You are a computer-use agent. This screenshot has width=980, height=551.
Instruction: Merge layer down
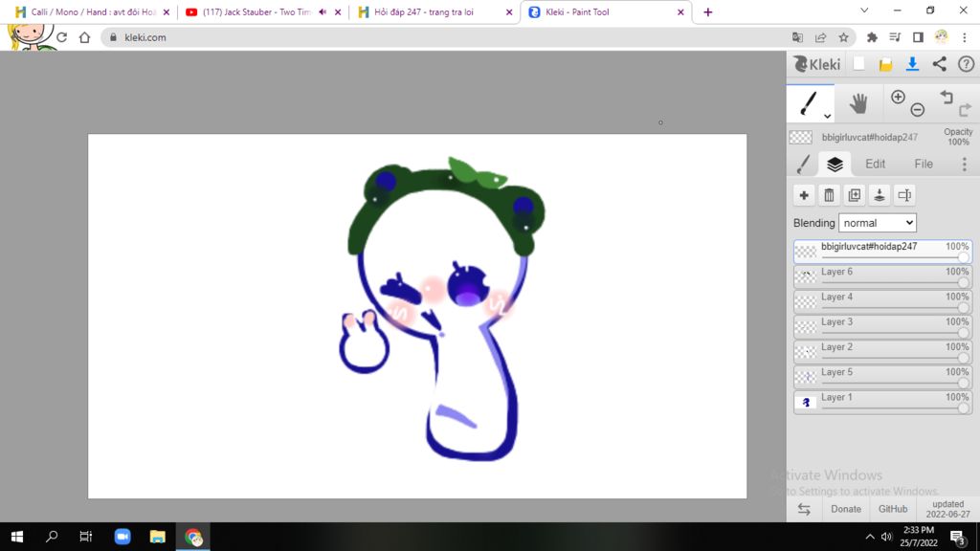click(880, 195)
